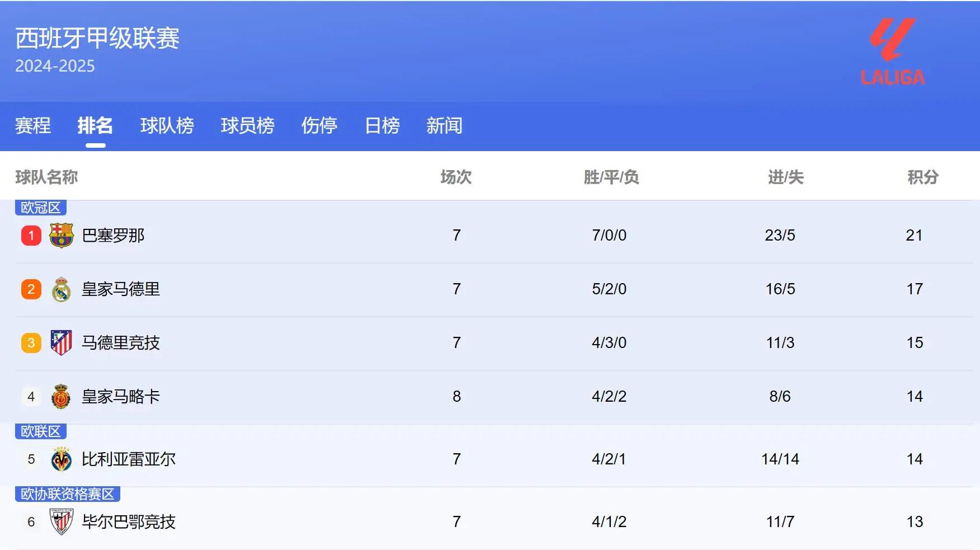
Task: Click the 欧冠区 zone label
Action: 41,208
